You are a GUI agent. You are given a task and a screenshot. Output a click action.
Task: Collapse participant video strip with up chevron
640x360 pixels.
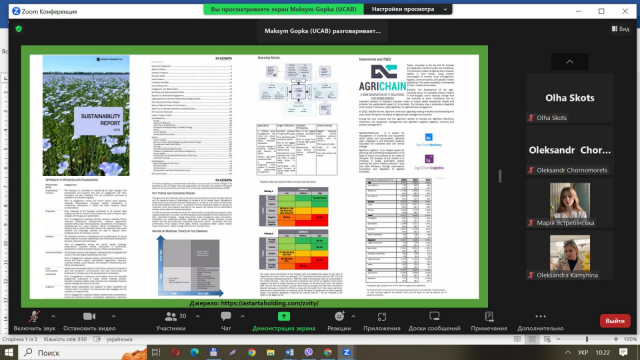[x=569, y=62]
